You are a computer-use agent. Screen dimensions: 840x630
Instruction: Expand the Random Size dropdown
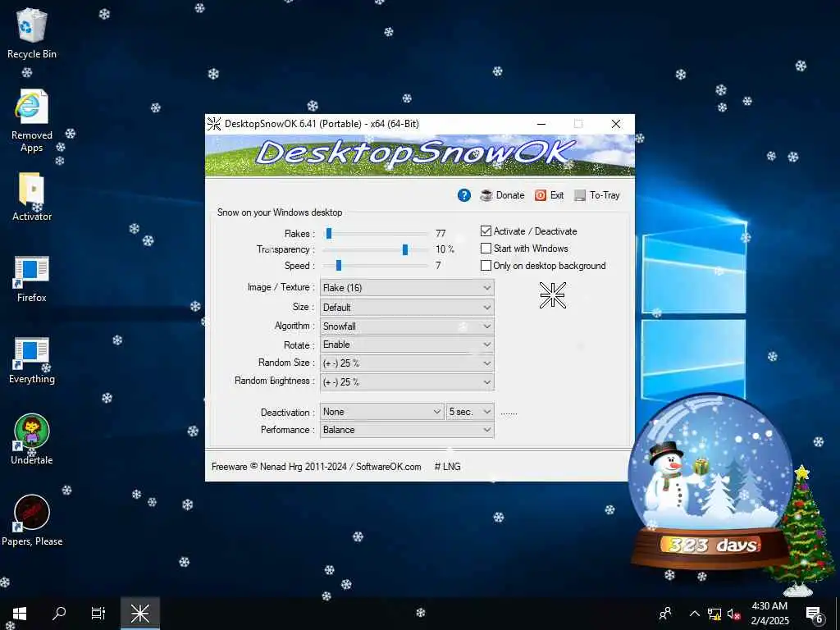pos(407,363)
